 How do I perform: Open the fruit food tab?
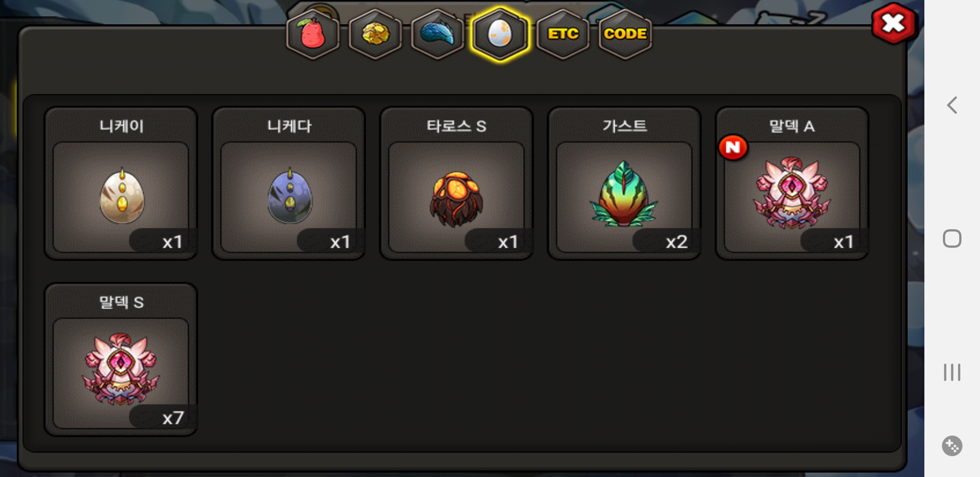point(313,34)
